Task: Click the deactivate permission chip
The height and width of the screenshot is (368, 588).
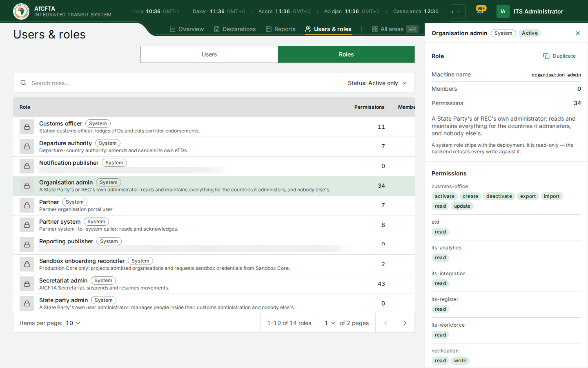Action: point(499,196)
